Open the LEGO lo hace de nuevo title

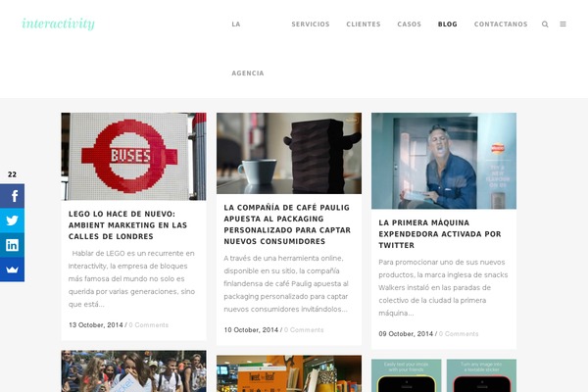127,225
